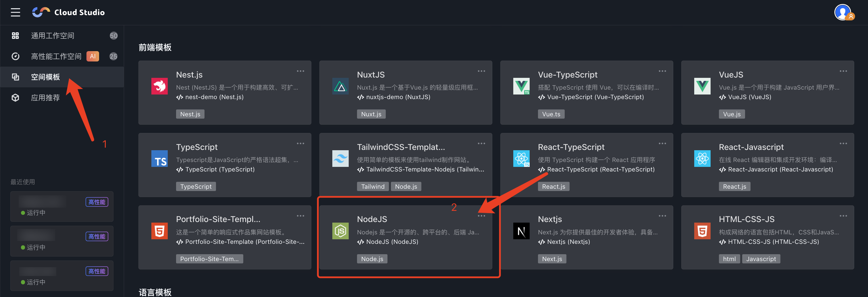The image size is (868, 297).
Task: Open the Nextjs card more-options menu
Action: point(662,216)
